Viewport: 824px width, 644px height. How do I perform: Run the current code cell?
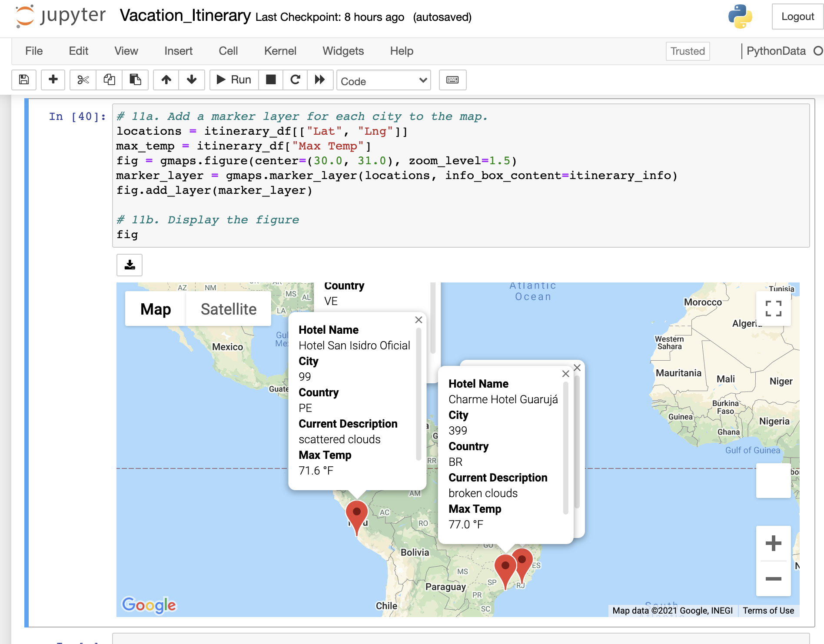[x=233, y=80]
